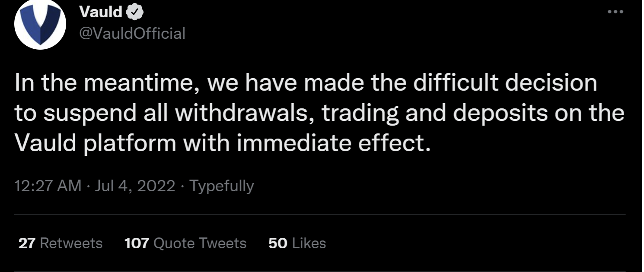Open the Typefully source link
644x272 pixels.
222,186
